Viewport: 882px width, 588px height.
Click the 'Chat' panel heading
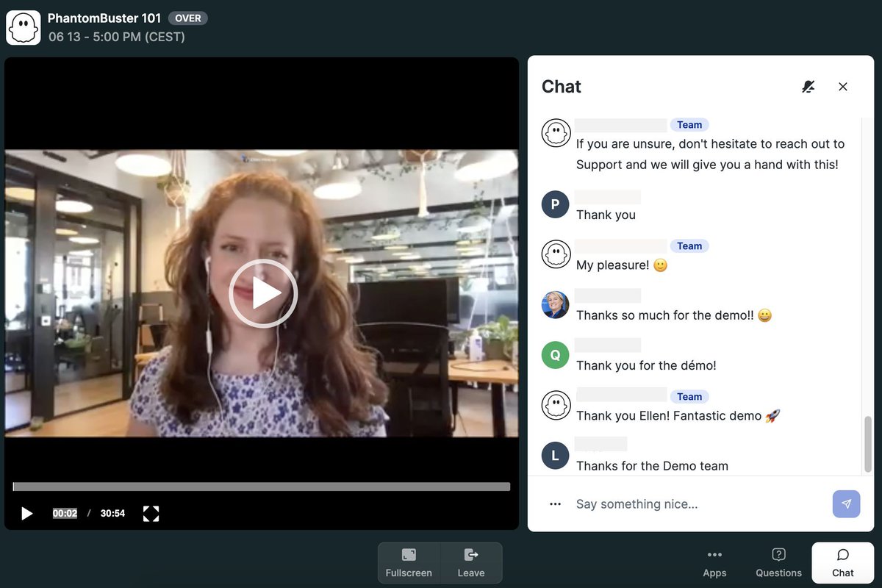(x=562, y=87)
